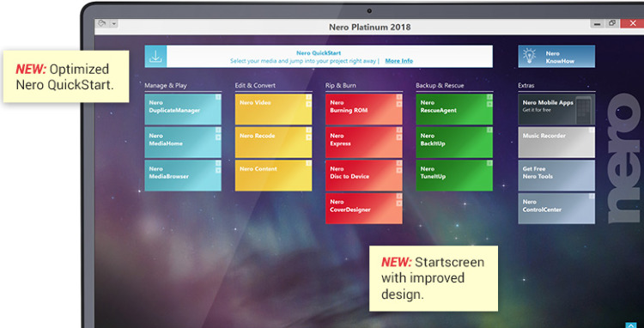Launch the Nero CoverDesigner tile
The image size is (644, 328).
pyautogui.click(x=364, y=208)
